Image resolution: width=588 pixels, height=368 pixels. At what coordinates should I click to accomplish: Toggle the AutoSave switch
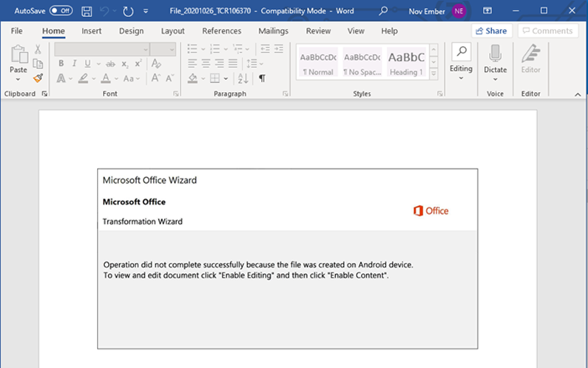[x=61, y=11]
